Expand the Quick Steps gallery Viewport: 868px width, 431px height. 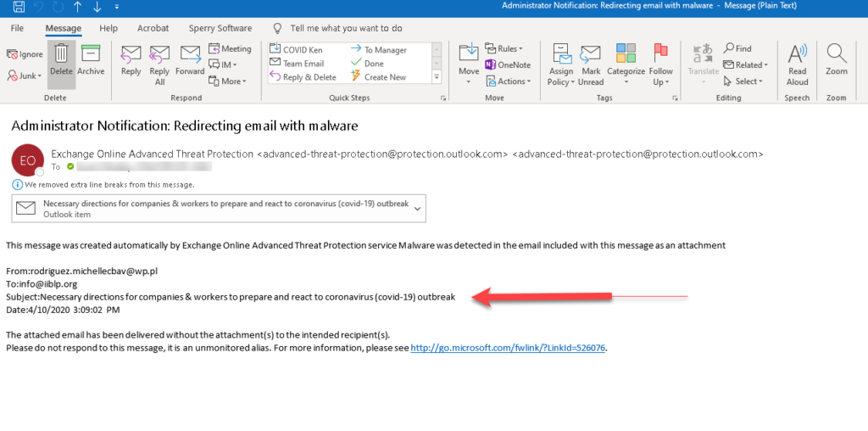pyautogui.click(x=437, y=77)
